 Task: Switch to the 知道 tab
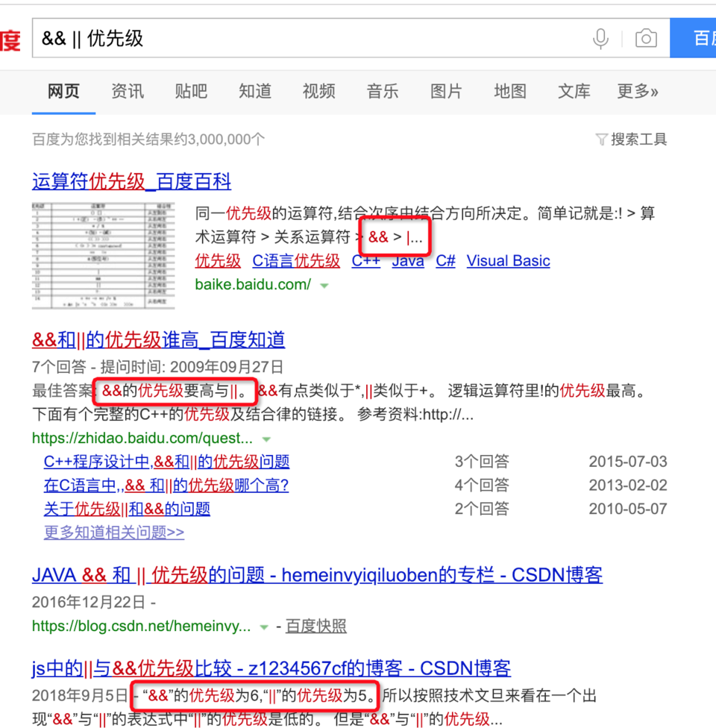pyautogui.click(x=255, y=92)
